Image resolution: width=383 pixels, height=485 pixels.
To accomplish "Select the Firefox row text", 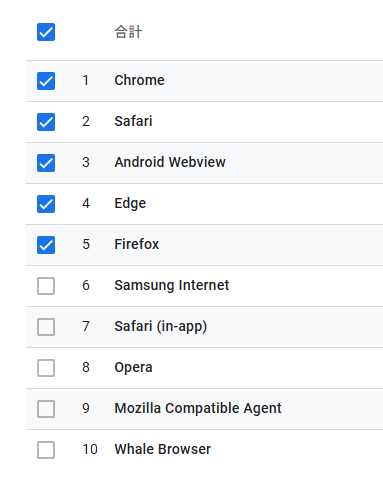I will (137, 244).
